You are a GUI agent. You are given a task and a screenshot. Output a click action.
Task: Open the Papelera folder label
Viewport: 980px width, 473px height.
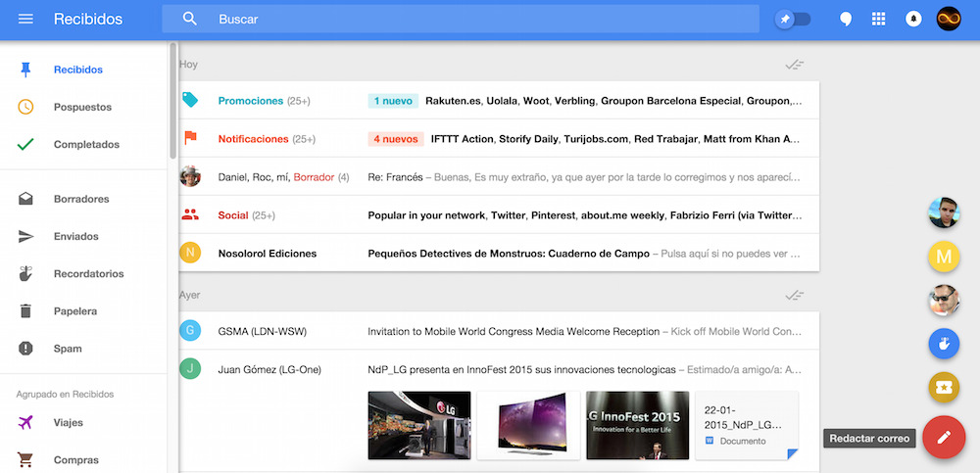75,311
